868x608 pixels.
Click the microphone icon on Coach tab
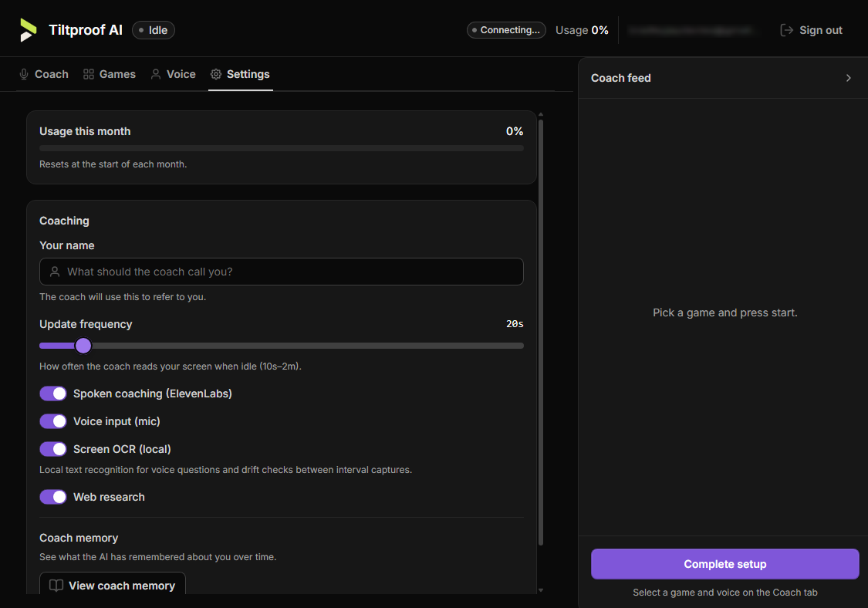point(24,74)
